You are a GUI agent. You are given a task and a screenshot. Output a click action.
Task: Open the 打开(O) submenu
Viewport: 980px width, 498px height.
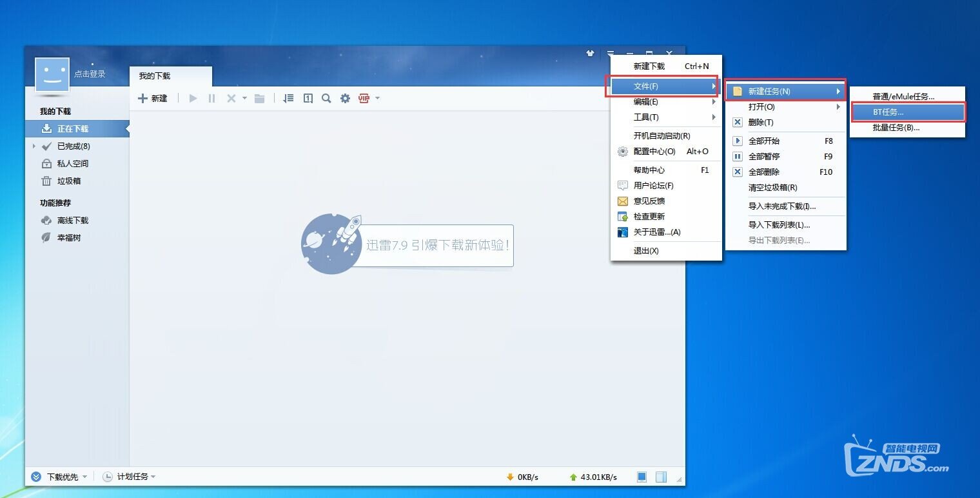tap(785, 107)
